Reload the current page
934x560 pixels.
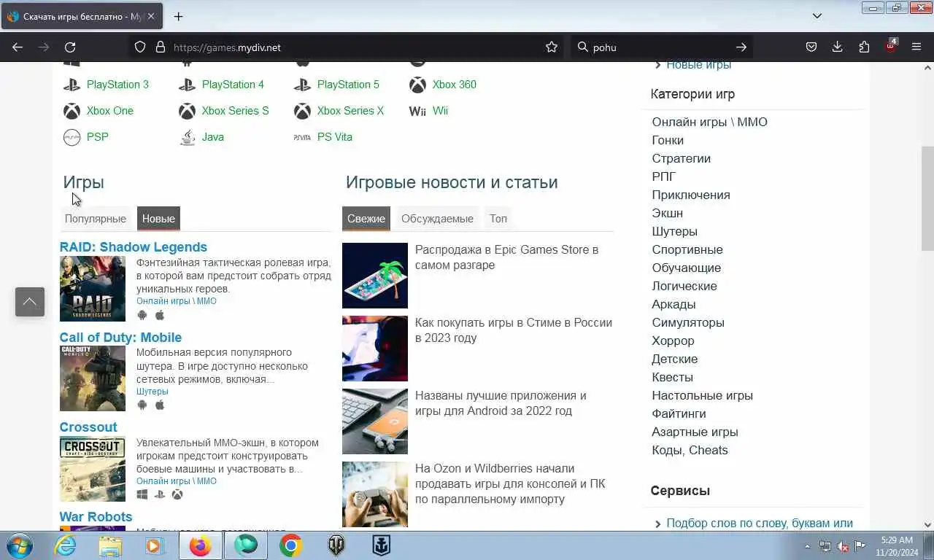70,47
